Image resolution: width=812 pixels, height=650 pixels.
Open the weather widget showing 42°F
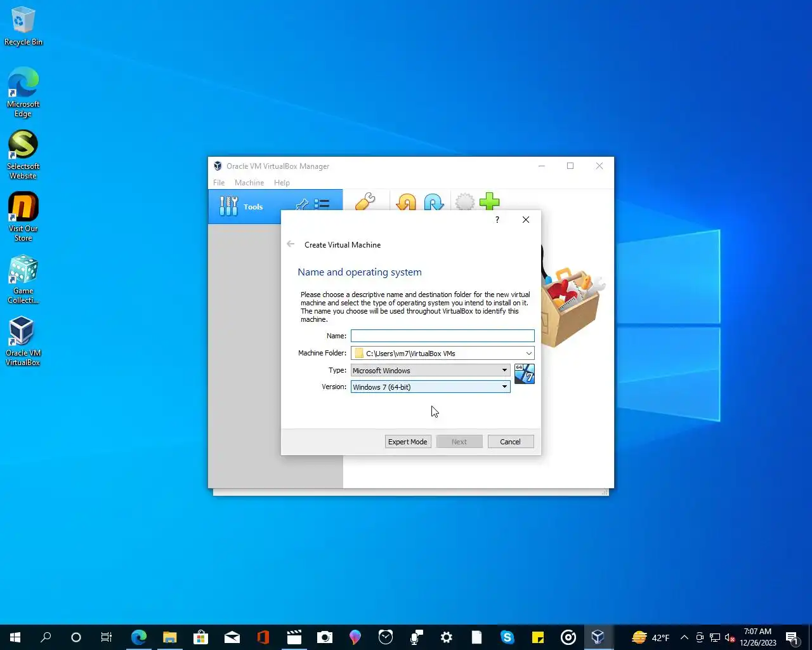coord(651,637)
